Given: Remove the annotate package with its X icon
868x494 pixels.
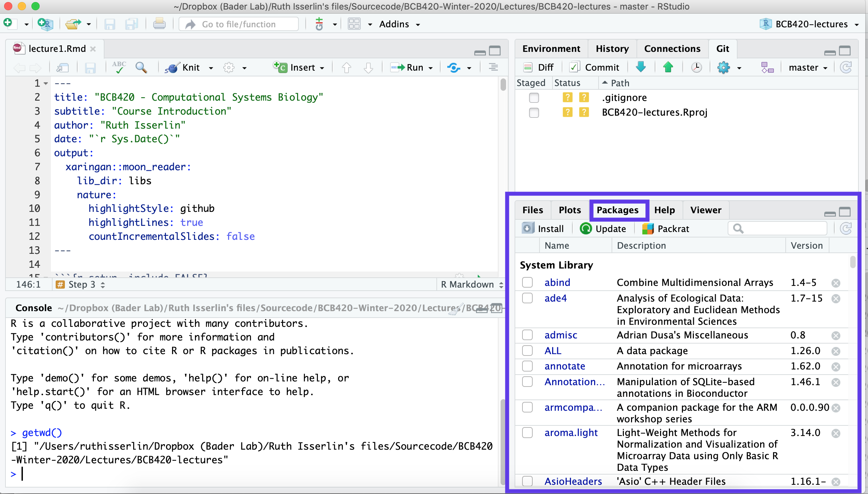Looking at the screenshot, I should pyautogui.click(x=836, y=366).
